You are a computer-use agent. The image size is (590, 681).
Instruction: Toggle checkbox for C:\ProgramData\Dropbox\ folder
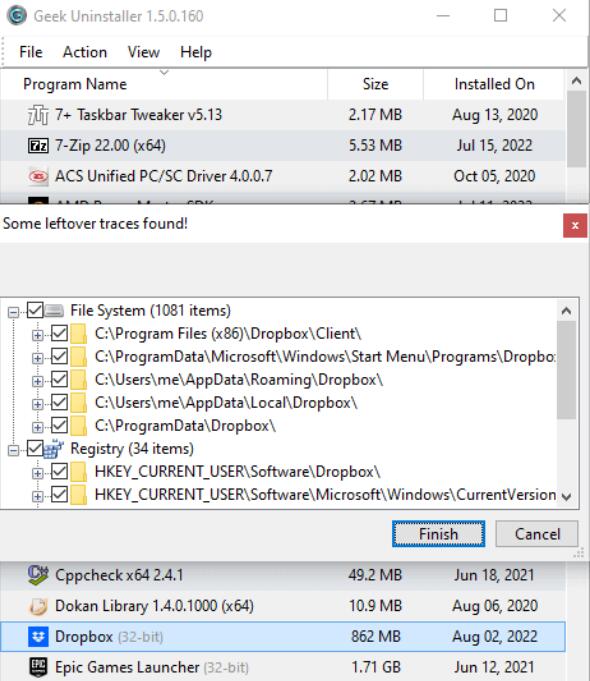pyautogui.click(x=59, y=425)
